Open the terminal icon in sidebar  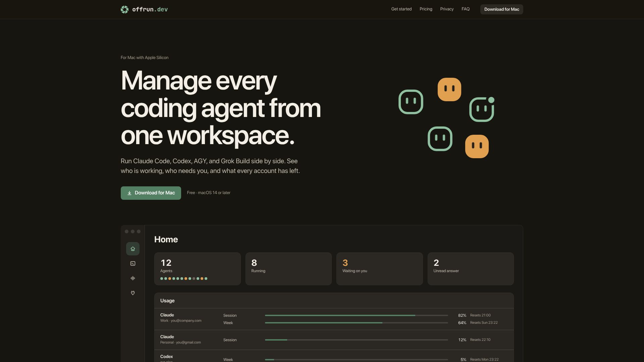[x=133, y=263]
